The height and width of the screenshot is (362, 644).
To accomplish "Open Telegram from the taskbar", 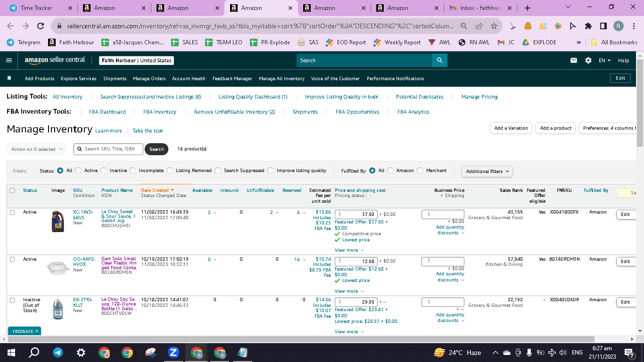I will (58, 352).
